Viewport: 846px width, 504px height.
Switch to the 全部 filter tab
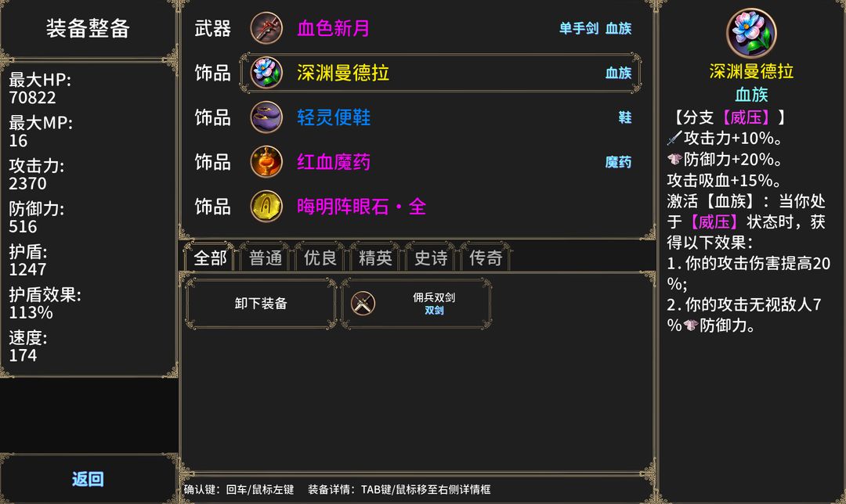point(210,257)
